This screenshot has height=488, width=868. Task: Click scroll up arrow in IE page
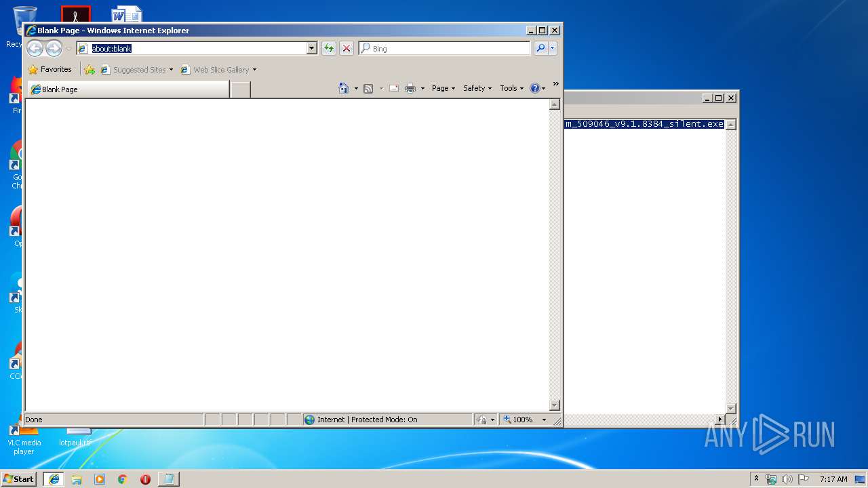[554, 104]
